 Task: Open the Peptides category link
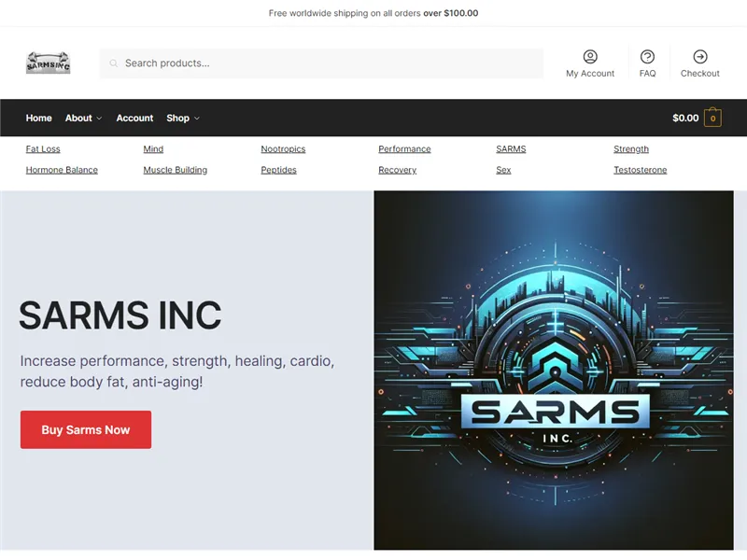278,170
